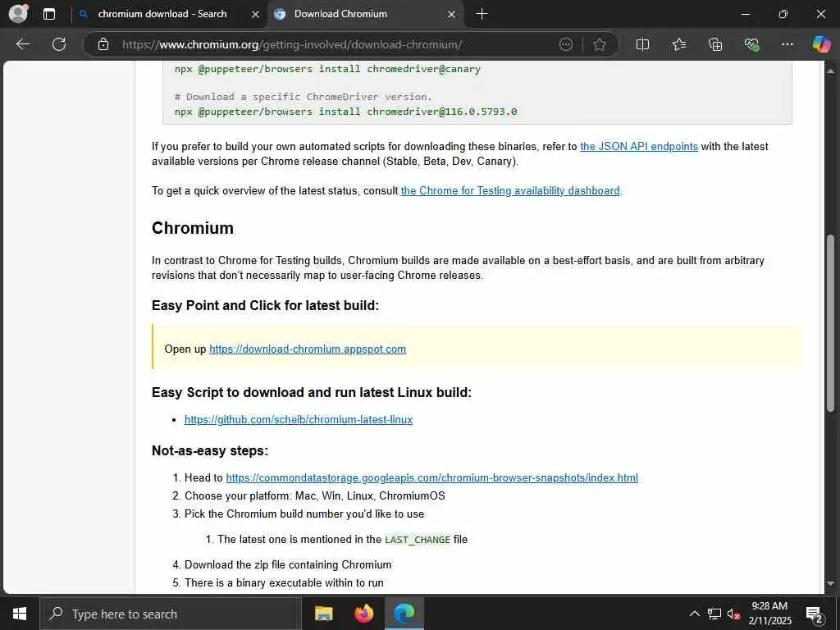
Task: Click the Chromium section heading
Action: pos(192,228)
